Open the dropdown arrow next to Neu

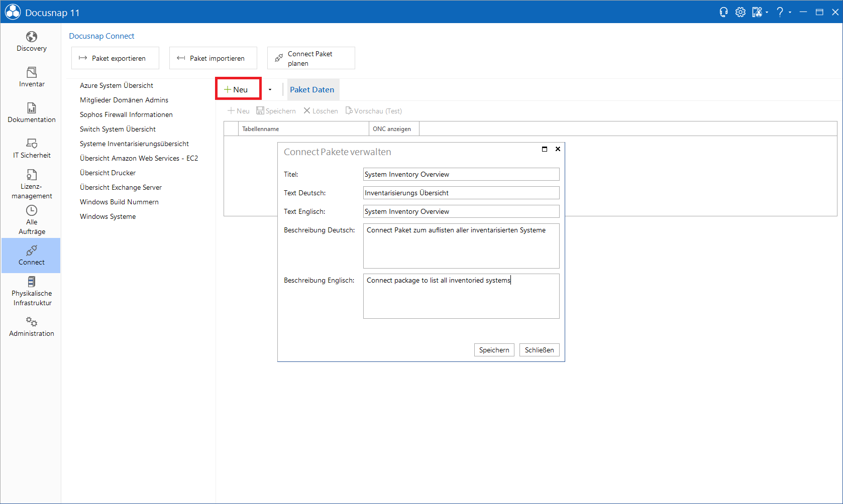point(270,89)
